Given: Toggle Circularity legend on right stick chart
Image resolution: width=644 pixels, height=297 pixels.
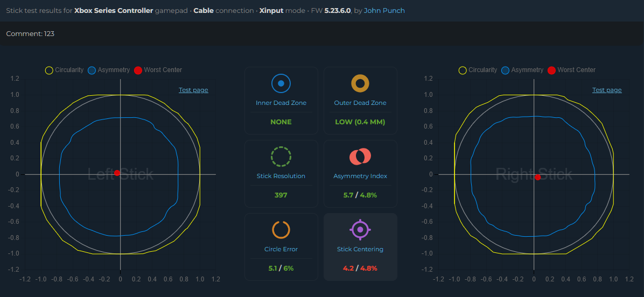Looking at the screenshot, I should coord(478,70).
